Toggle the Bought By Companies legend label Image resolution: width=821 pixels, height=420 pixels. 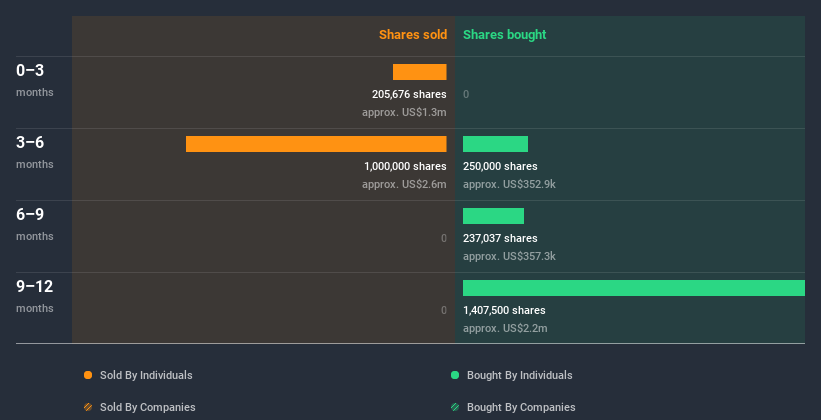521,407
